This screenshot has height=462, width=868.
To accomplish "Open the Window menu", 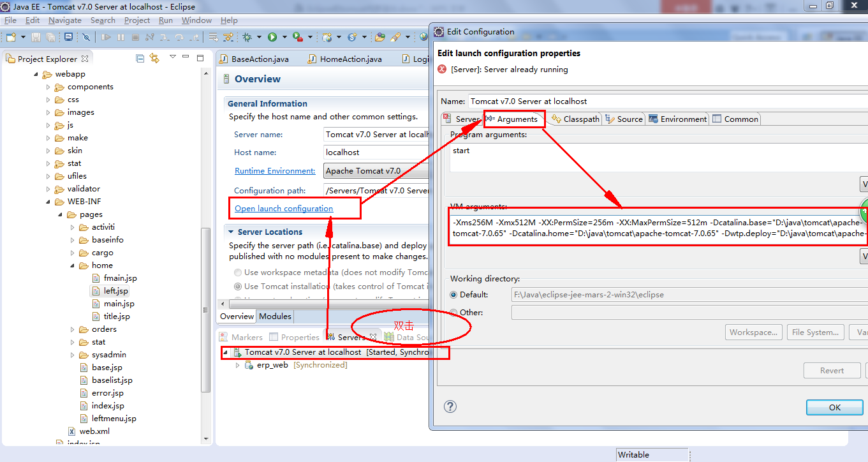I will (x=196, y=20).
